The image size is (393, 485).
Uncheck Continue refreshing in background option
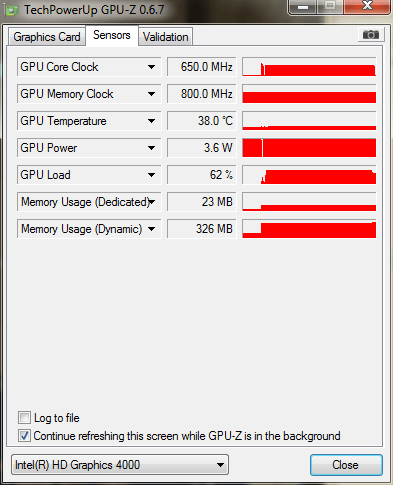(x=24, y=436)
